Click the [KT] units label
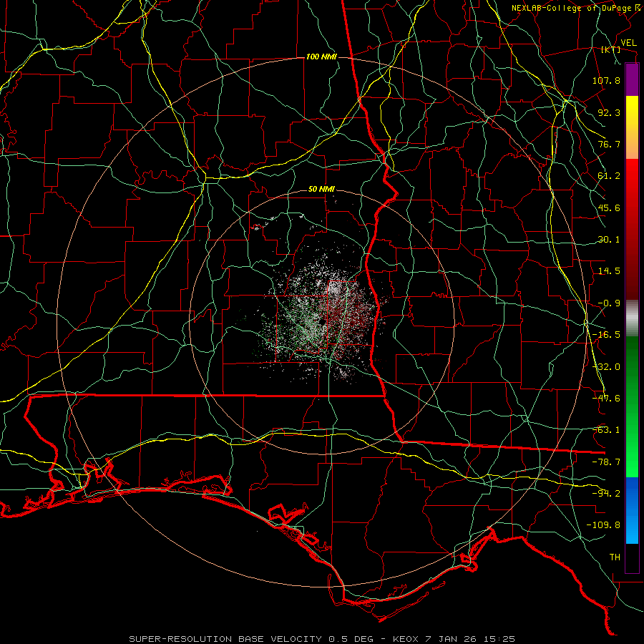Screen dimensions: 644x644 pos(611,49)
